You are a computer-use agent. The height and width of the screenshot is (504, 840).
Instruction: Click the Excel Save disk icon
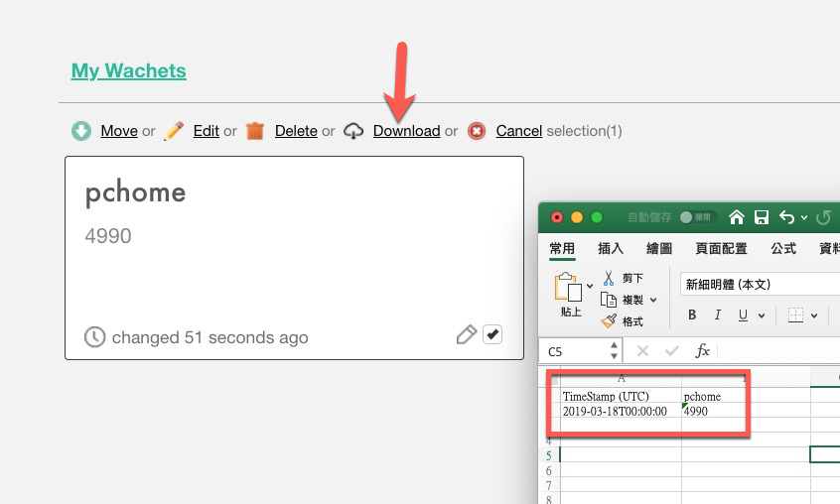point(762,217)
